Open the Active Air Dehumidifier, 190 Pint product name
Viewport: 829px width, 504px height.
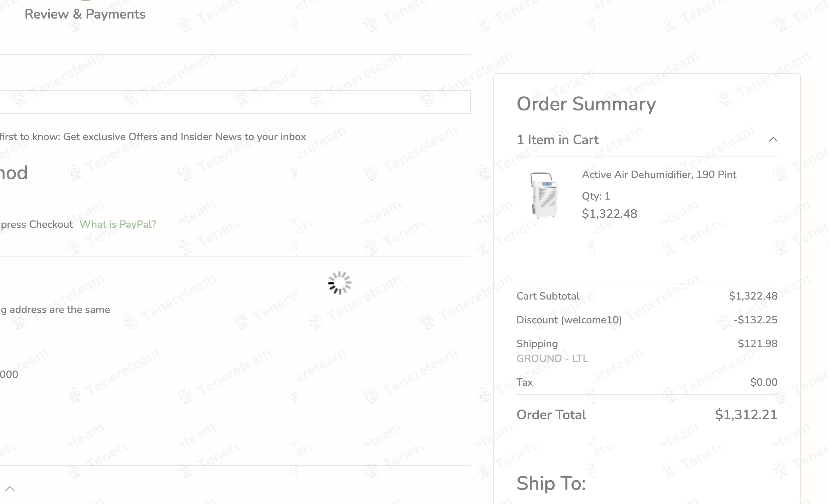point(659,175)
